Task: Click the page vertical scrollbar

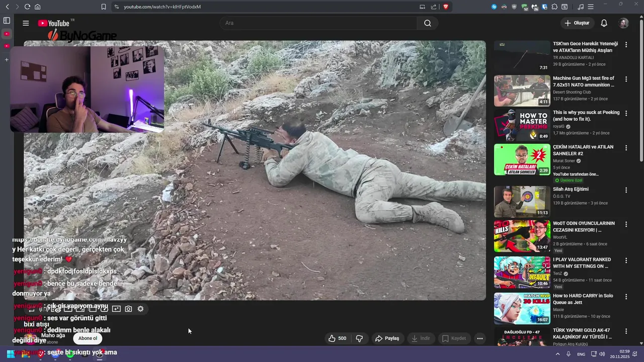Action: (641, 90)
